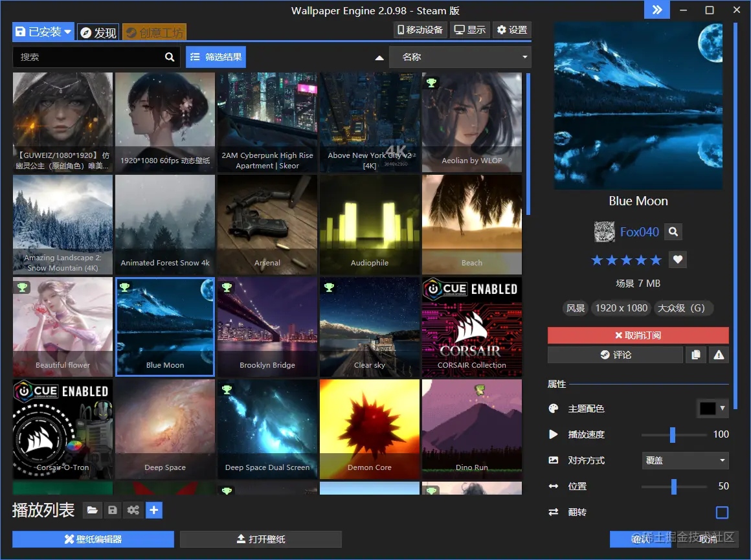Select the CORSAIR Collection wallpaper
The image size is (751, 560).
[472, 327]
